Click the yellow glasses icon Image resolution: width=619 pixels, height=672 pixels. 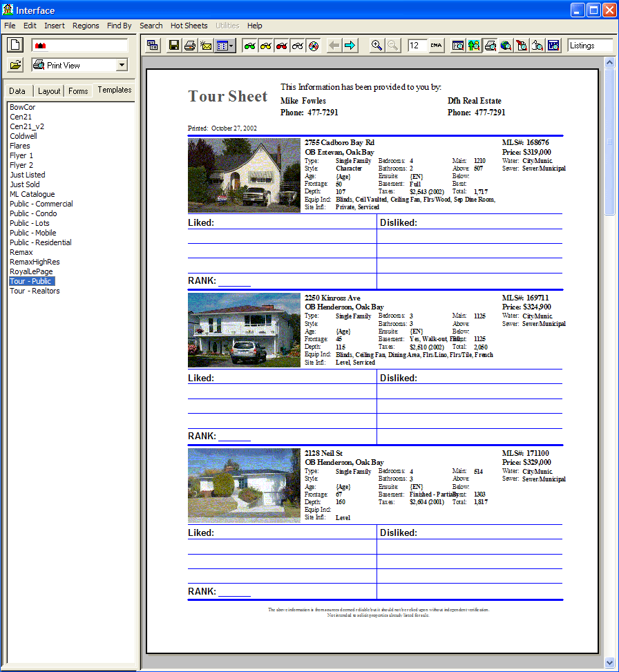pos(266,46)
